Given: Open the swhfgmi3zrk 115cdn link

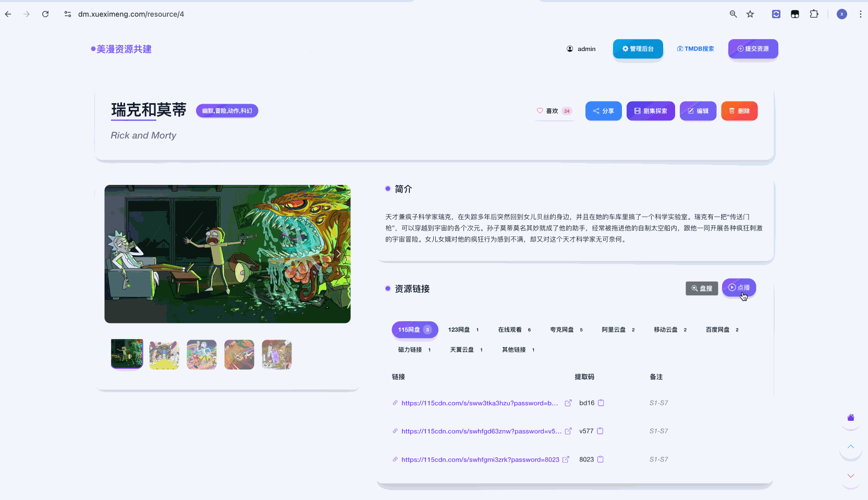Looking at the screenshot, I should [480, 459].
